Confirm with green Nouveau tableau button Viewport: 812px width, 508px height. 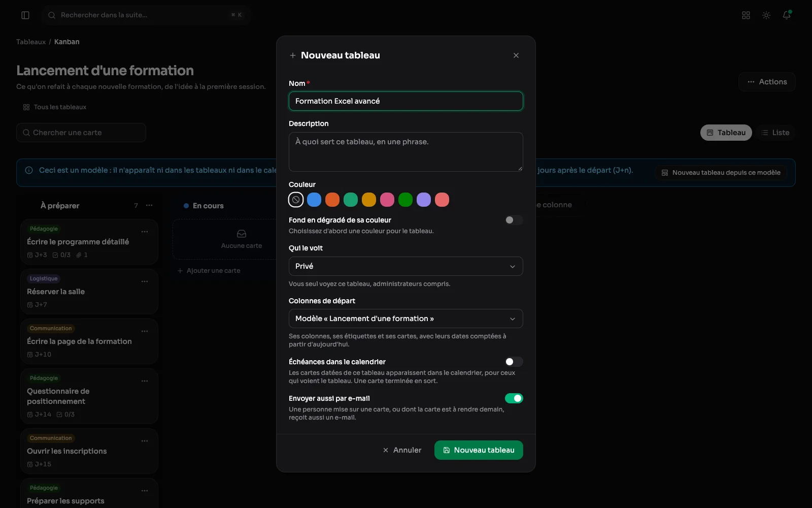tap(479, 450)
